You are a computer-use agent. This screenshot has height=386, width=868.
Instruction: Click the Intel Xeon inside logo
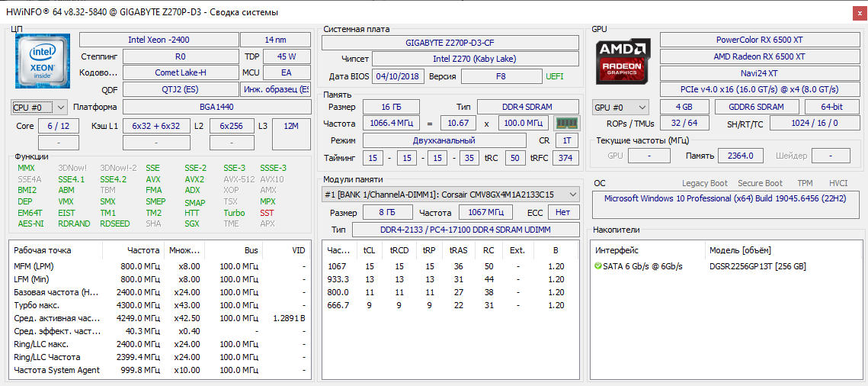click(x=43, y=62)
